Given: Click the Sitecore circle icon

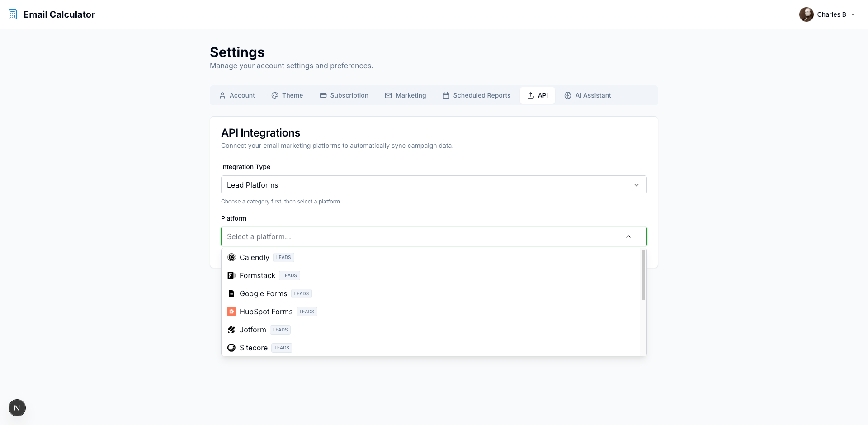Looking at the screenshot, I should pyautogui.click(x=231, y=348).
